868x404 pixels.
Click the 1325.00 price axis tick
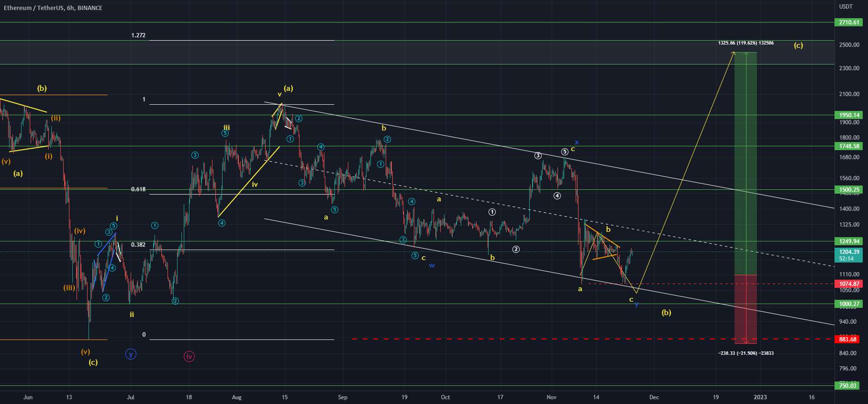(849, 225)
